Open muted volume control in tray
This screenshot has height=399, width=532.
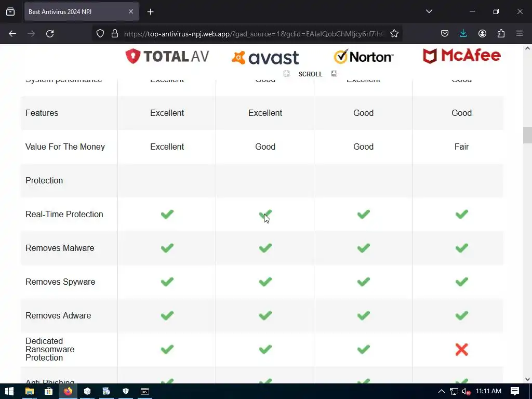(x=466, y=391)
